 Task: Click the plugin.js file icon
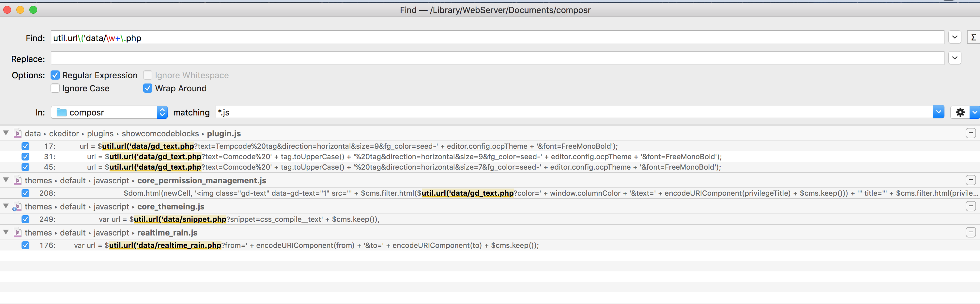click(18, 133)
